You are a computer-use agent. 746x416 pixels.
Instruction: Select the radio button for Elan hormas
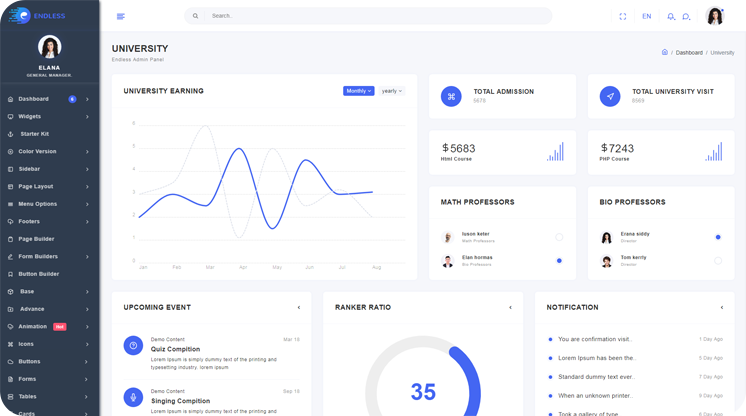pos(559,261)
